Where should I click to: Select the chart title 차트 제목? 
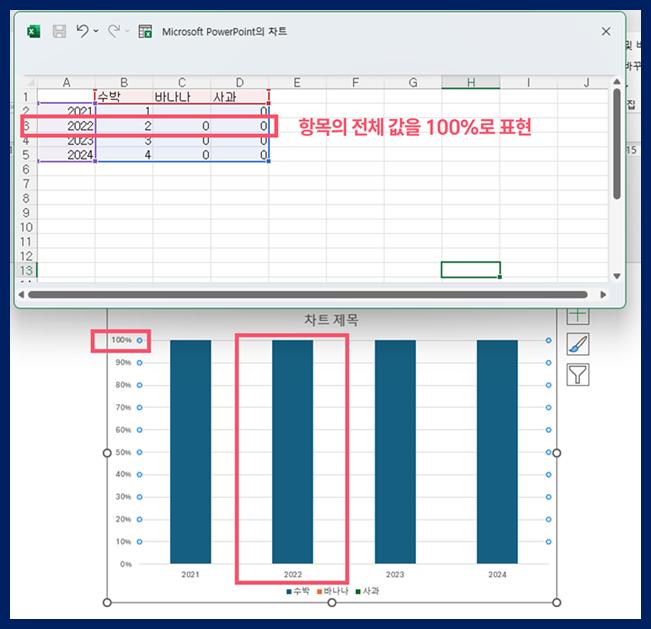point(331,320)
